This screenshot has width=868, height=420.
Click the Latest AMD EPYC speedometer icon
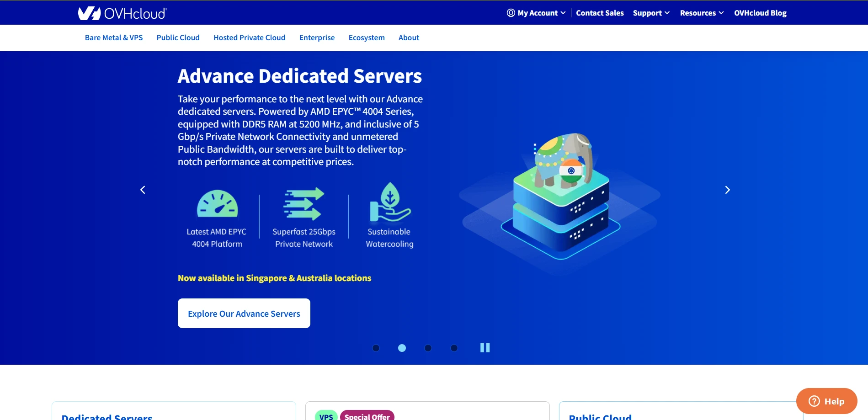[217, 203]
